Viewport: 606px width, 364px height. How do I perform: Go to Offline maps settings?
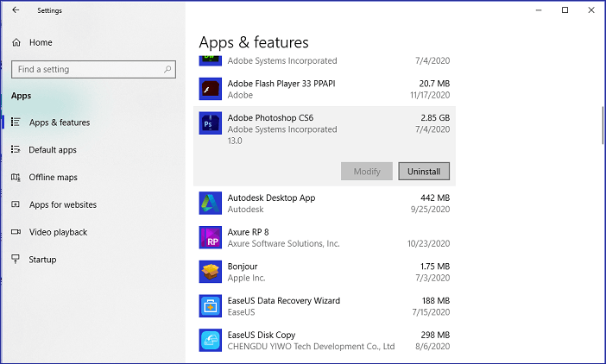pos(53,178)
